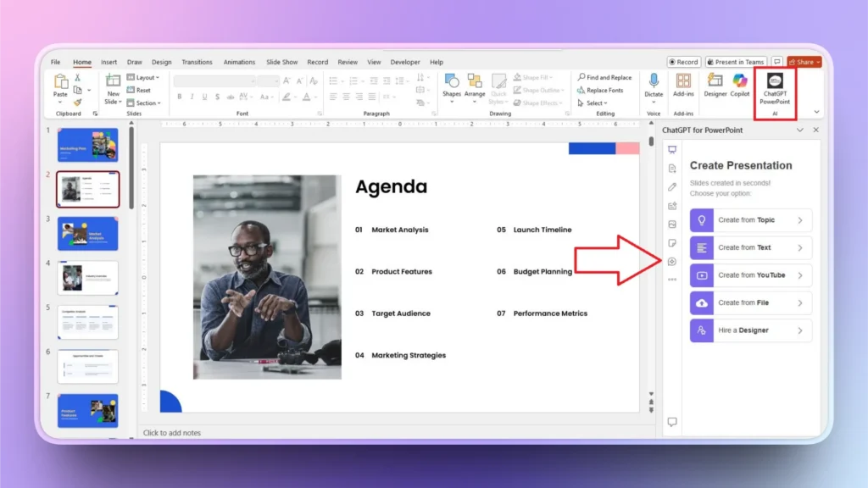The height and width of the screenshot is (488, 868).
Task: Toggle bold formatting
Action: 180,96
